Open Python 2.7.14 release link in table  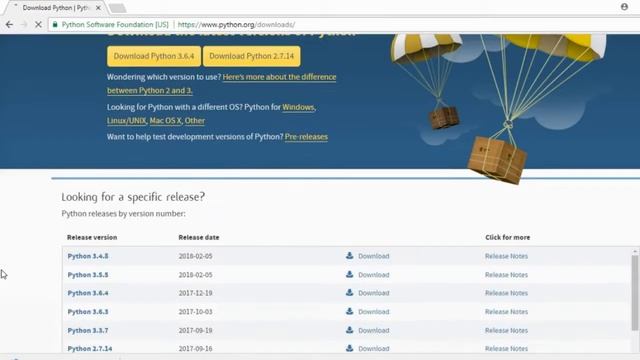[x=90, y=349]
